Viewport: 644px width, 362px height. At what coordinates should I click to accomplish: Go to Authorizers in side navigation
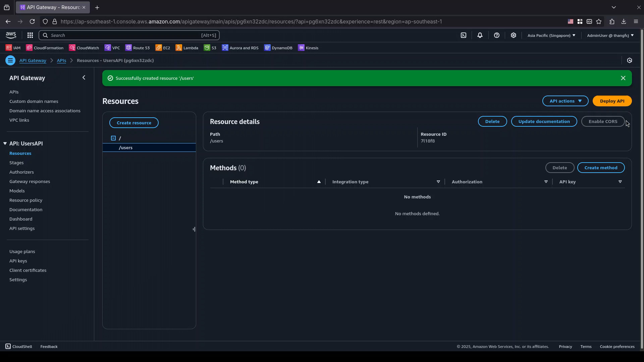click(21, 172)
